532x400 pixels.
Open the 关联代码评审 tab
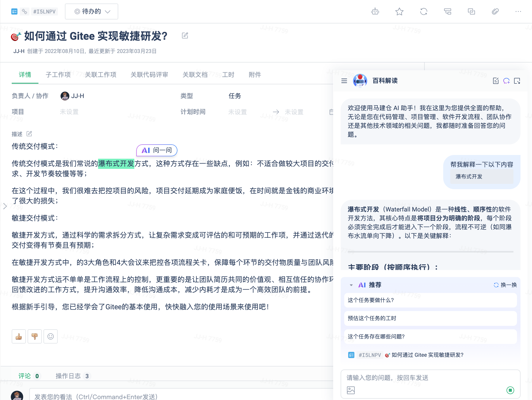149,75
